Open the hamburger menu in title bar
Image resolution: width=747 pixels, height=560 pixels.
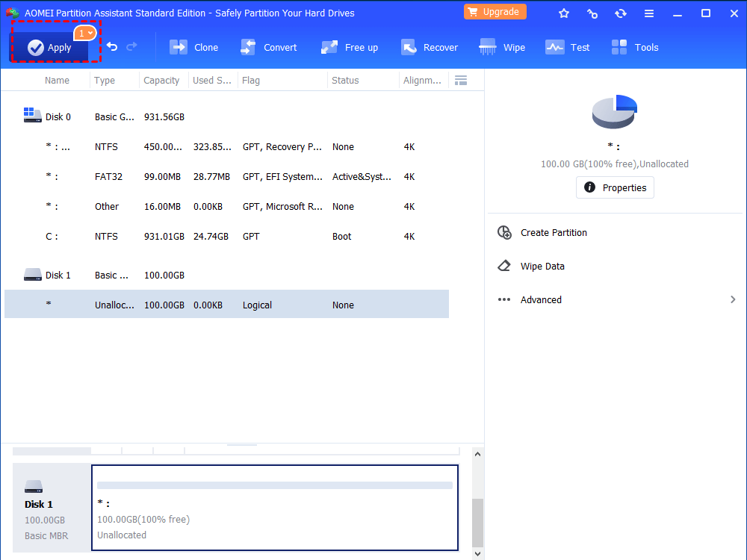point(649,13)
